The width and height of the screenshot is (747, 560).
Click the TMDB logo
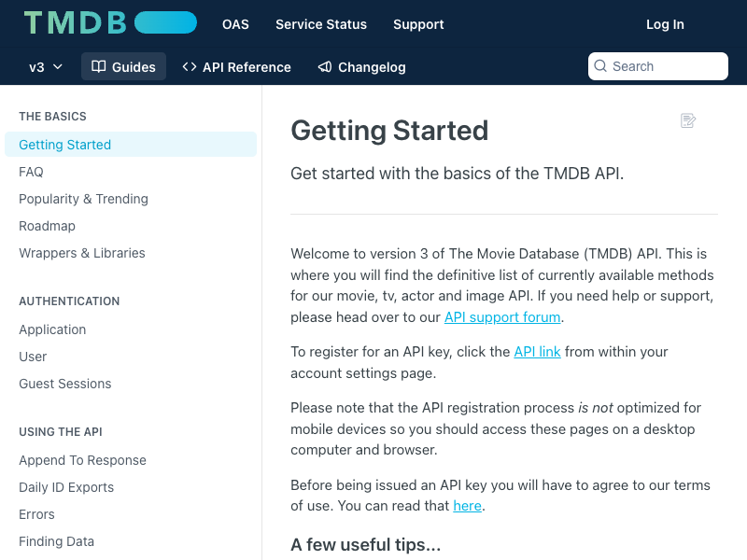[110, 22]
